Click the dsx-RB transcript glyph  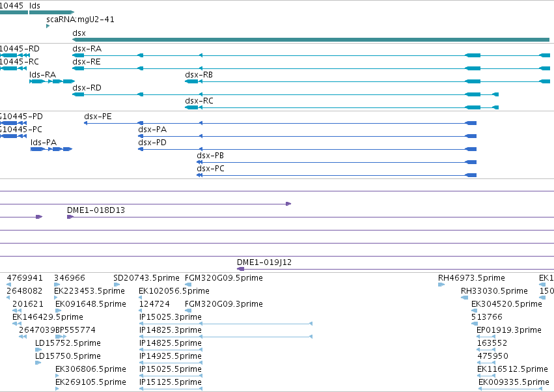[367, 81]
